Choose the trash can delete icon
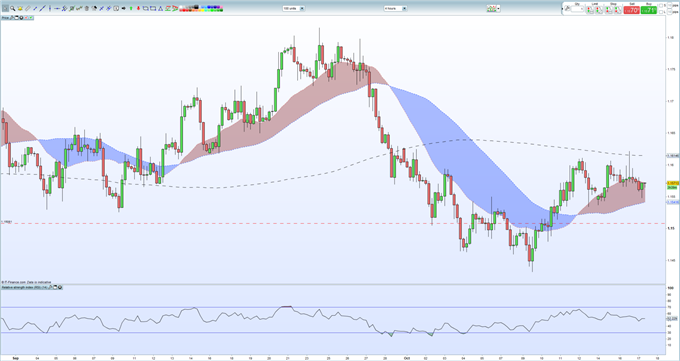Viewport: 680px width, 361px height. tap(86, 9)
